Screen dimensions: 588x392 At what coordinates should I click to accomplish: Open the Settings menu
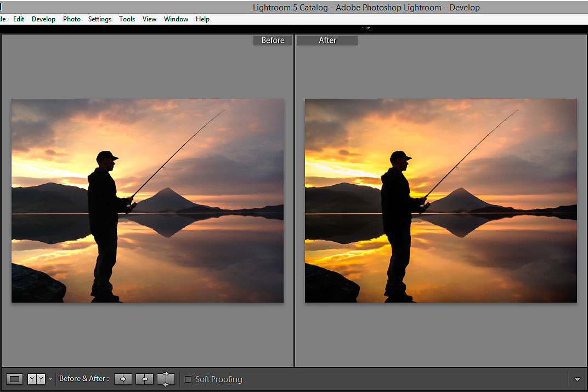click(100, 19)
